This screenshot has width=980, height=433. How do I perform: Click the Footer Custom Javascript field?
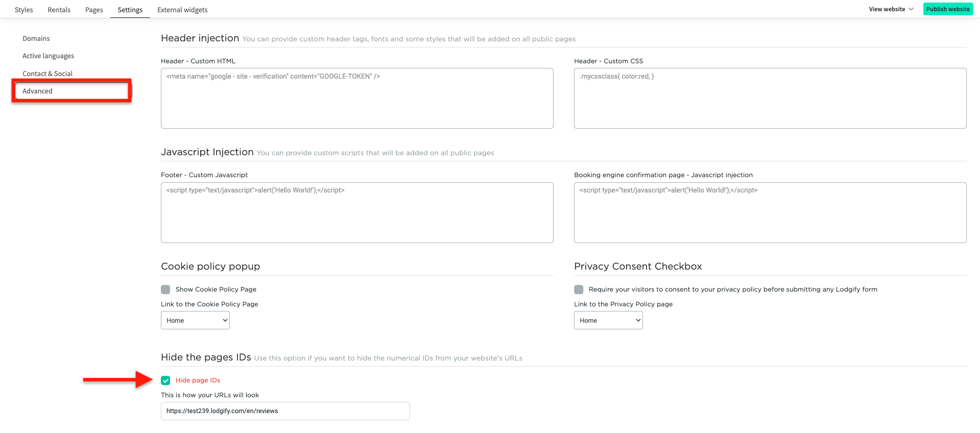(357, 212)
